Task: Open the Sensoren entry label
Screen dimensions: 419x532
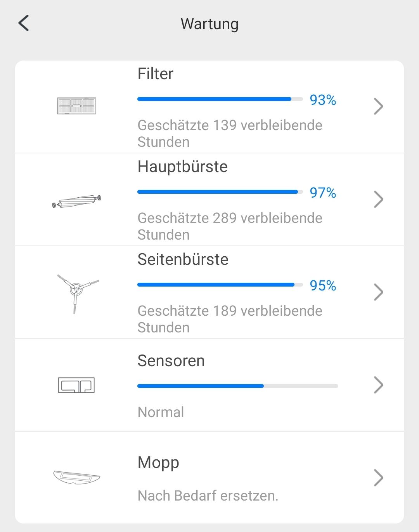Action: [171, 361]
